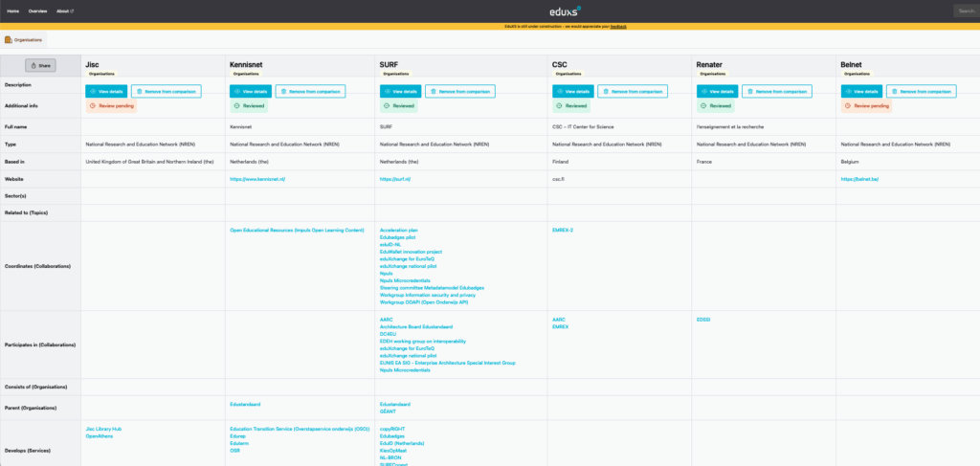The image size is (980, 466).
Task: View details for Jisc
Action: (106, 91)
